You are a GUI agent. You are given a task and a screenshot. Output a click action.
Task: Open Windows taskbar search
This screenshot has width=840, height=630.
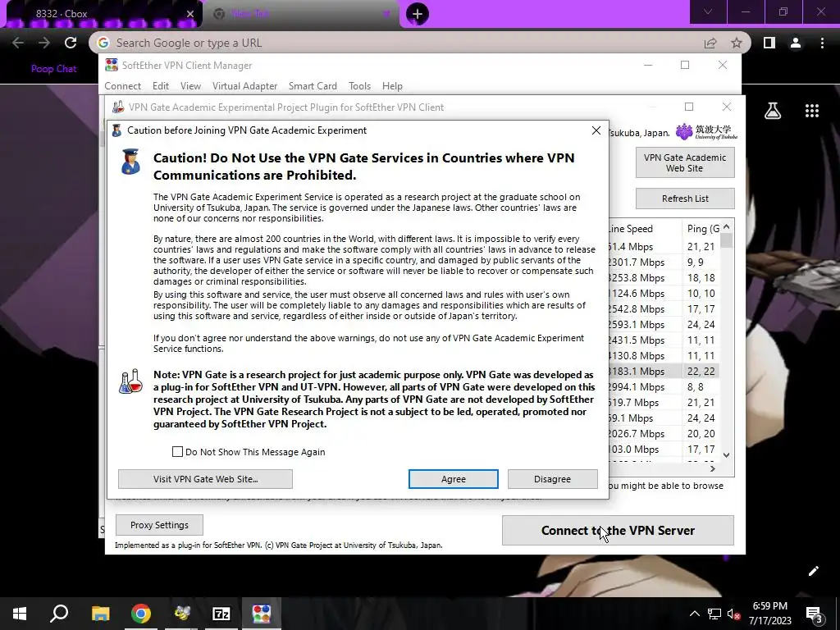pyautogui.click(x=59, y=614)
